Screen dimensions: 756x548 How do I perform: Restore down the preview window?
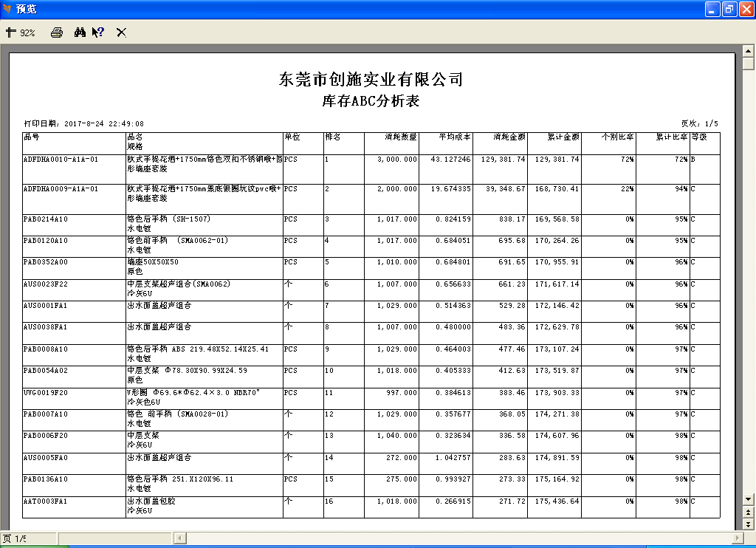pyautogui.click(x=729, y=9)
